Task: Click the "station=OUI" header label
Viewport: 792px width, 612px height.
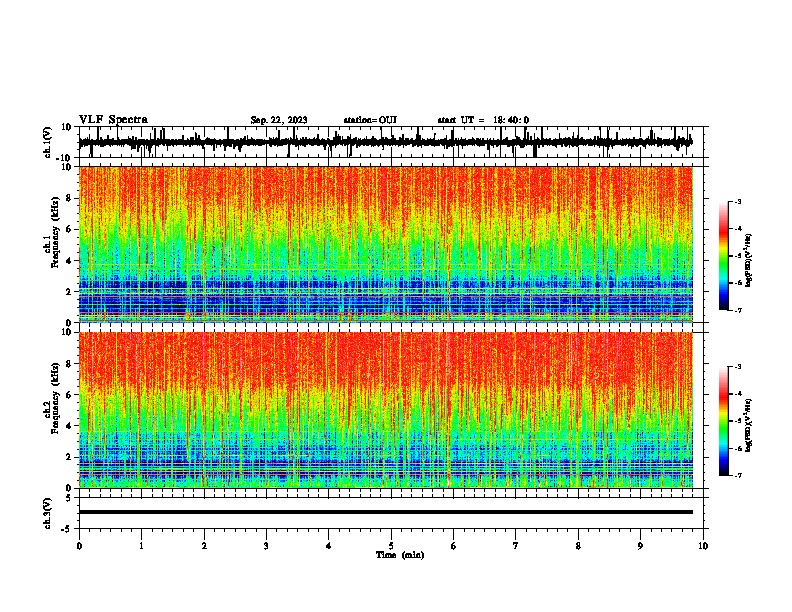Action: click(370, 120)
